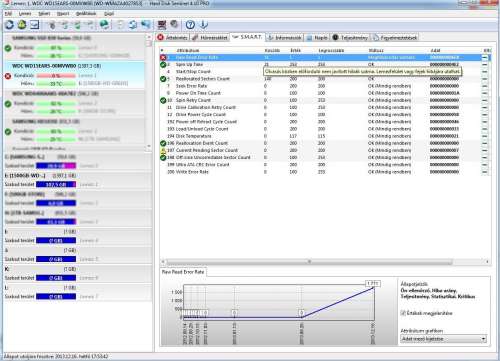The height and width of the screenshot is (361, 500).
Task: Select the Disk Temperature row
Action: [325, 136]
